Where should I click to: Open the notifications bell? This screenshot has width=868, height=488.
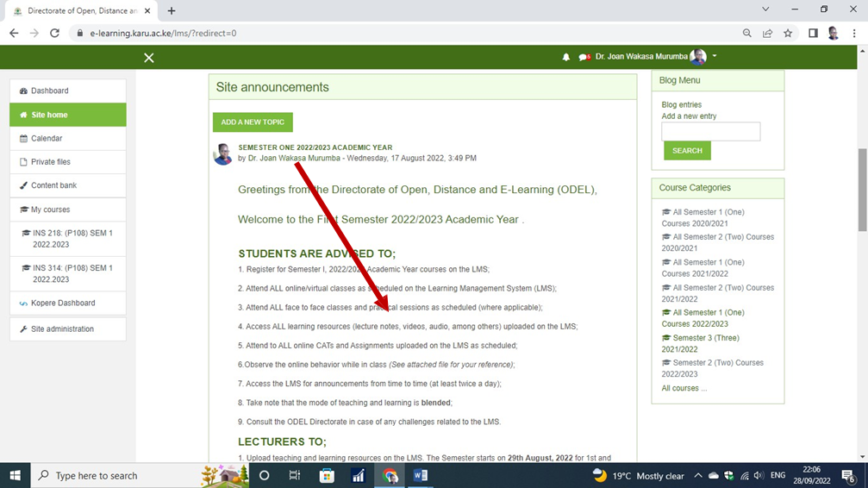point(565,57)
